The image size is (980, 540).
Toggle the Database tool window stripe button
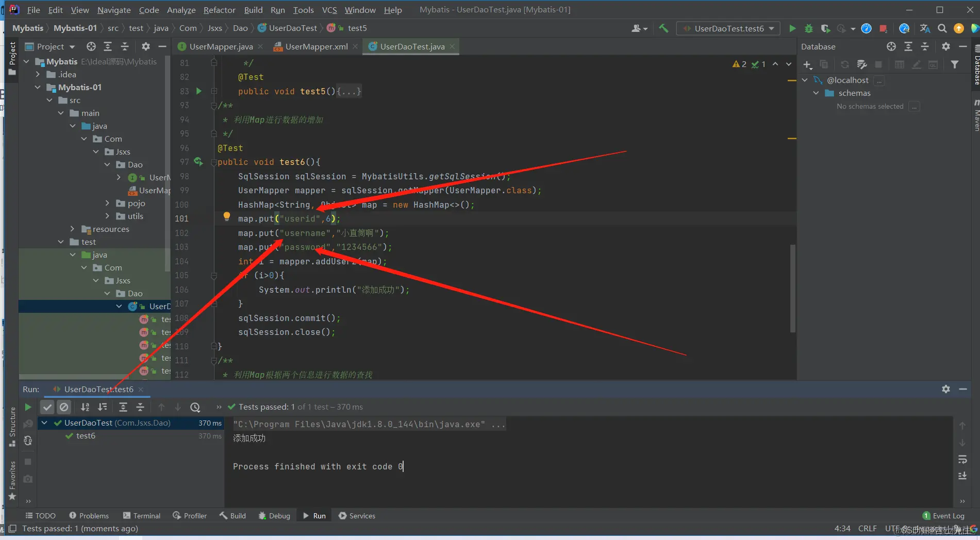coord(976,65)
